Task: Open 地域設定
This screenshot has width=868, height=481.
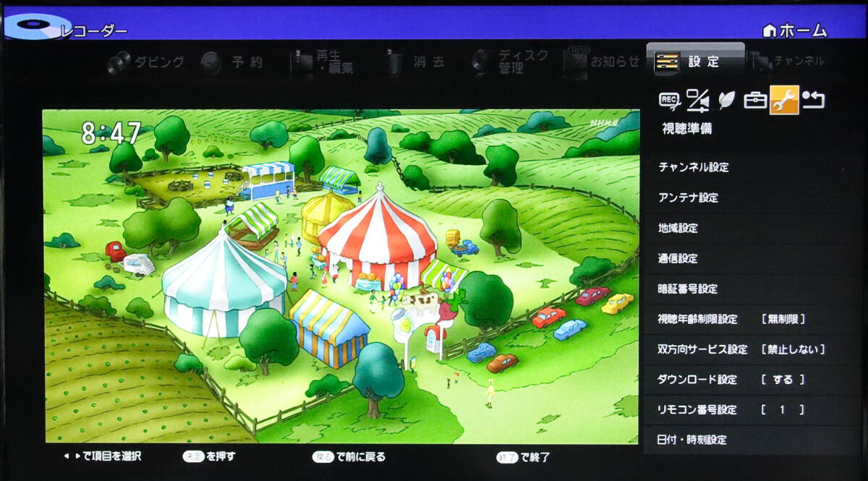Action: pyautogui.click(x=752, y=228)
